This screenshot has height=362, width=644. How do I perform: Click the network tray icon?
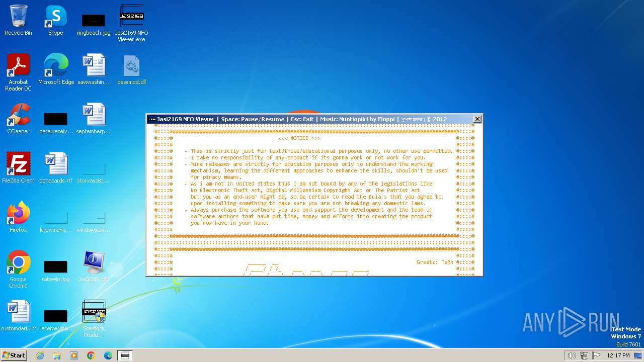coord(584,355)
